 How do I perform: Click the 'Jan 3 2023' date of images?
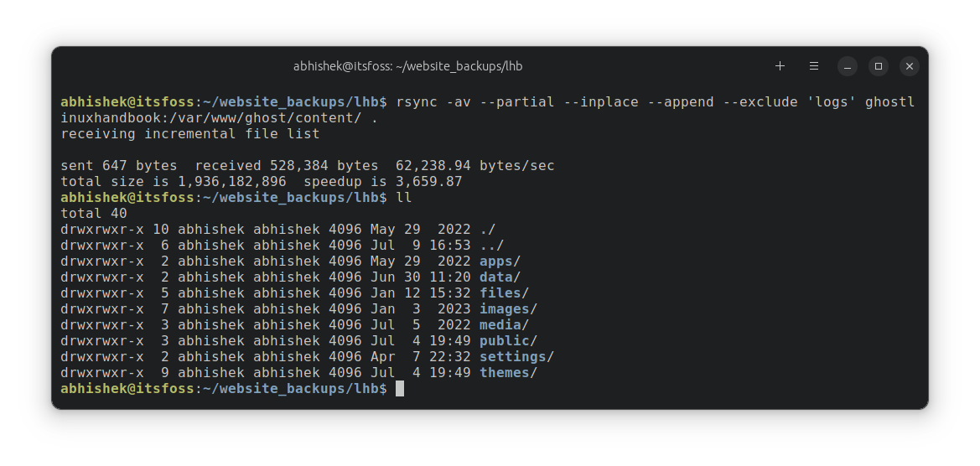coord(421,309)
